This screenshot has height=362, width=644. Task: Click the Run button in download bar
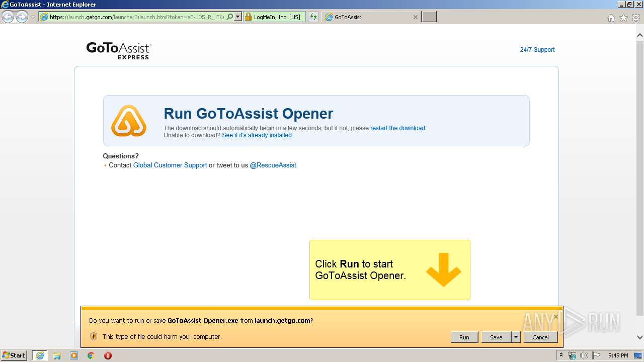(x=464, y=337)
